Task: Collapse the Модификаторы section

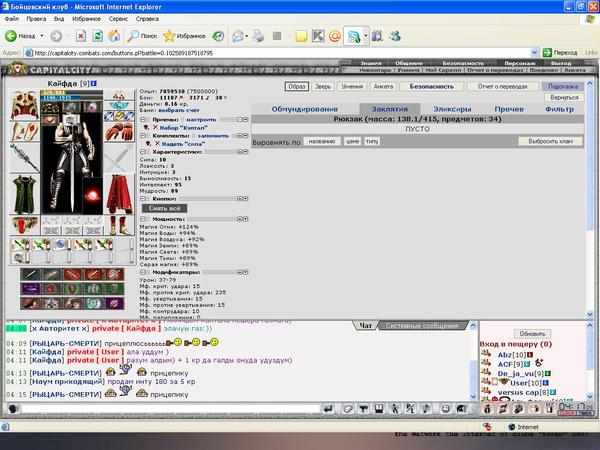Action: 143,272
